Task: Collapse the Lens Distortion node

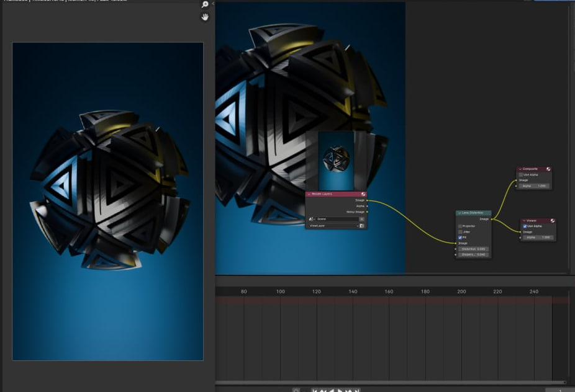Action: point(460,213)
